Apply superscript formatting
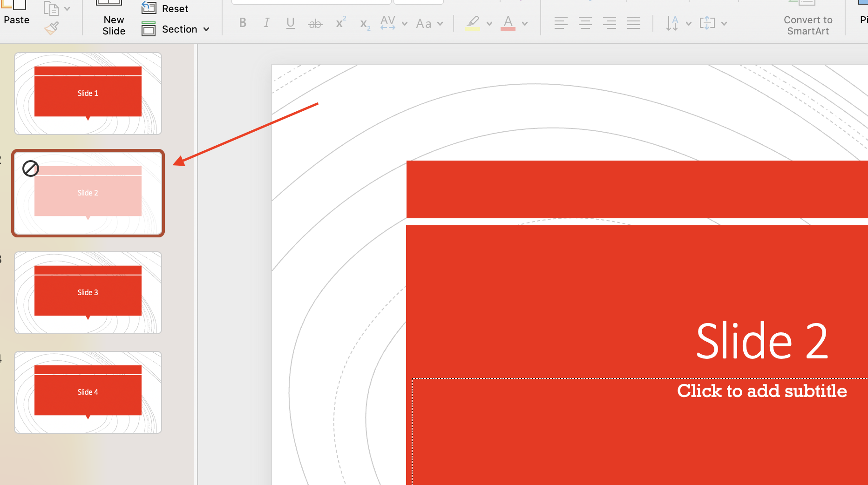This screenshot has height=485, width=868. tap(339, 22)
